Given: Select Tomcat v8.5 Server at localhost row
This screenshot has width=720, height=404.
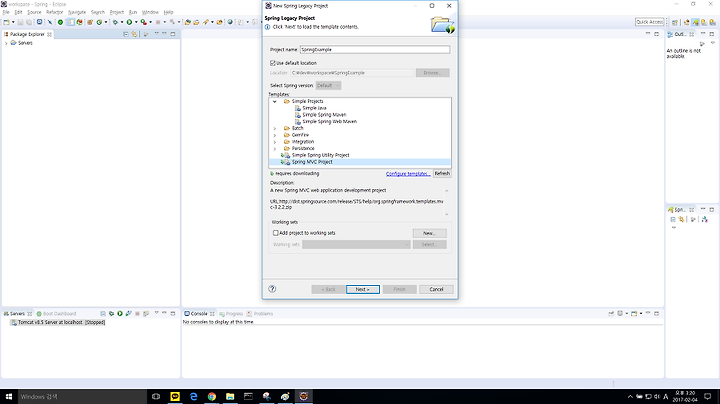Looking at the screenshot, I should 58,322.
